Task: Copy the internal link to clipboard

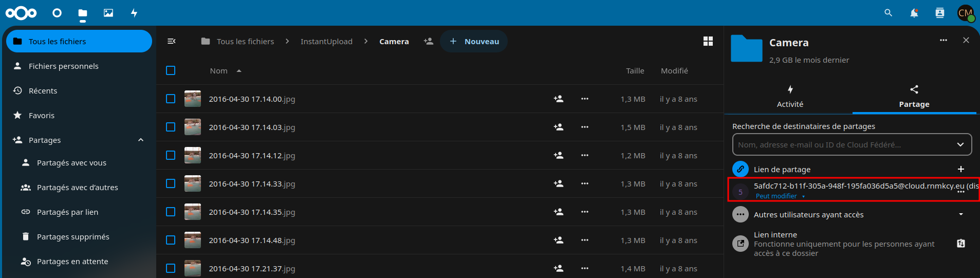Action: tap(960, 244)
